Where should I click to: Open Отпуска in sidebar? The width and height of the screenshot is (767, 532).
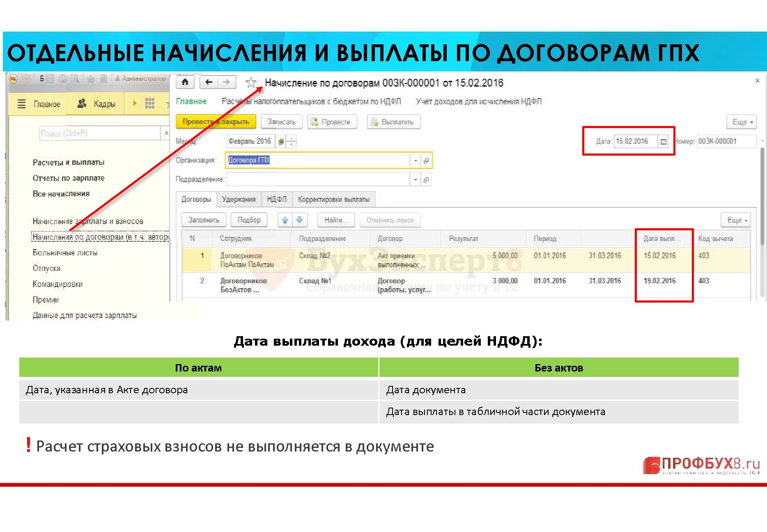coord(46,268)
